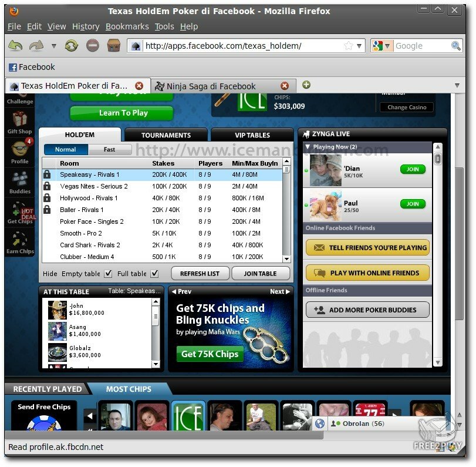Open the URL history dropdown arrow
476x467 pixels.
[359, 46]
